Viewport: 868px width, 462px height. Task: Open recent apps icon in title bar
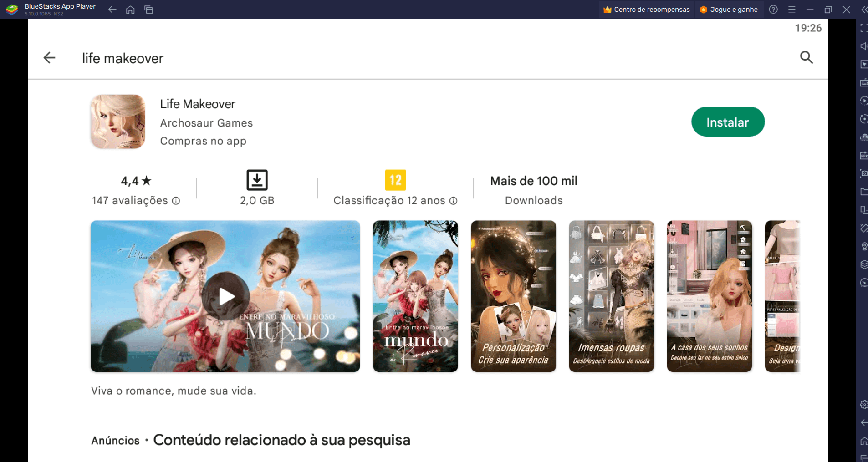(148, 10)
